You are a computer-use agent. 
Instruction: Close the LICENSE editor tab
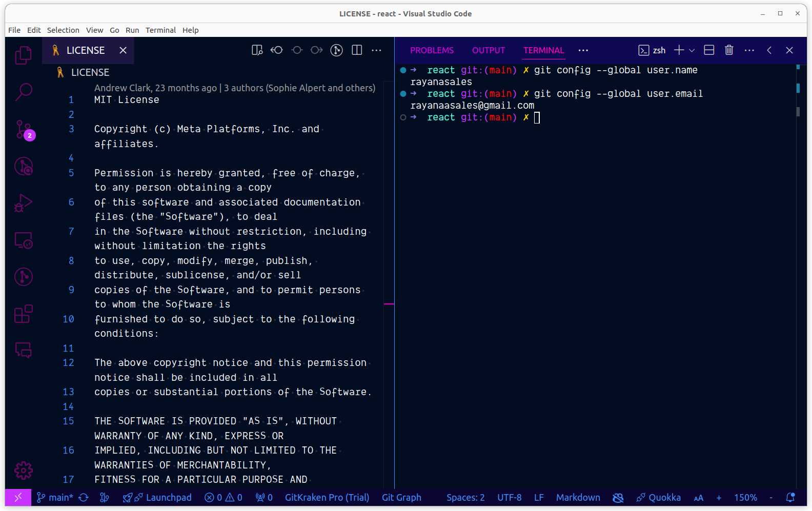(x=123, y=50)
